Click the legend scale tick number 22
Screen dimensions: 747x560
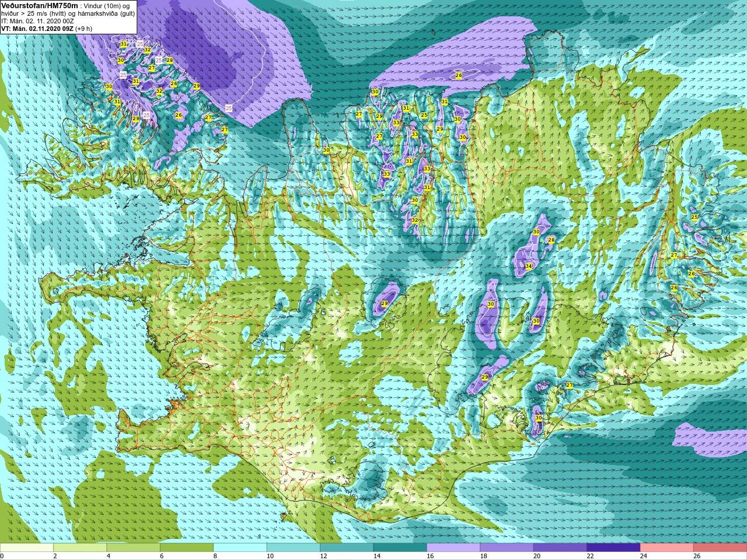(x=591, y=556)
